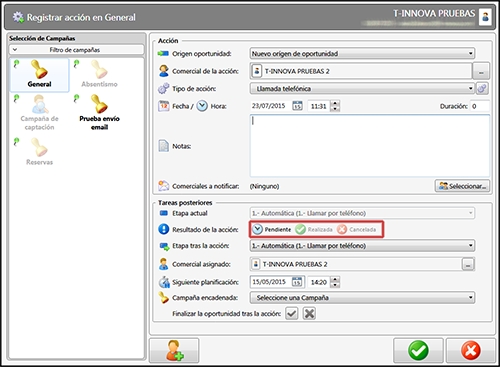Click the Etapa actual blue icon
The height and width of the screenshot is (367, 500).
coord(163,213)
